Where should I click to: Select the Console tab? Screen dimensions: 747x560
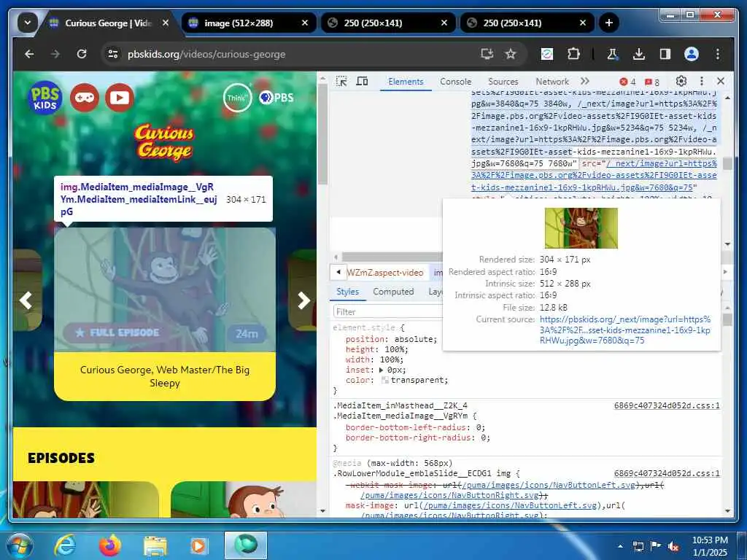tap(455, 82)
